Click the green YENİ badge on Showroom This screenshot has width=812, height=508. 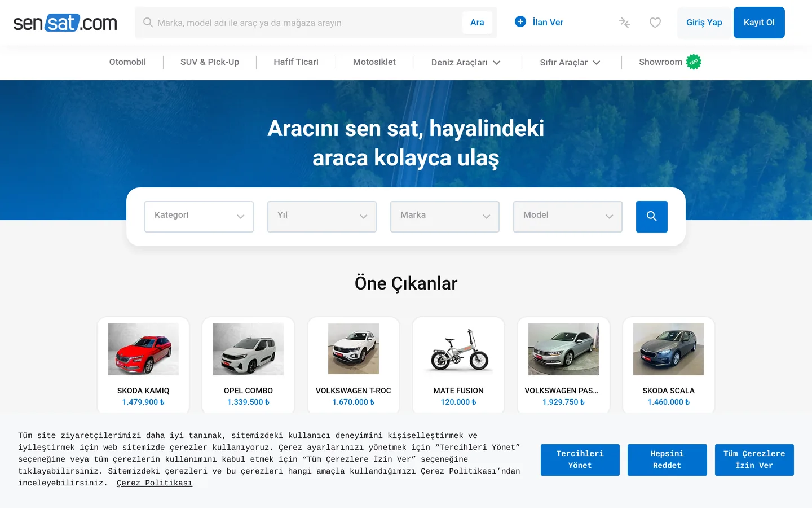pos(694,62)
